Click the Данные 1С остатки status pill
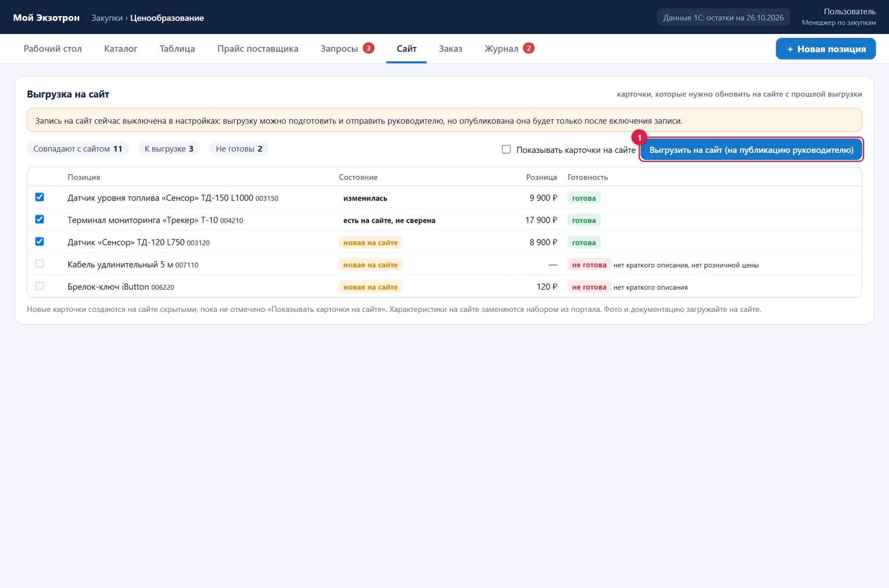This screenshot has width=889, height=588. pyautogui.click(x=723, y=18)
